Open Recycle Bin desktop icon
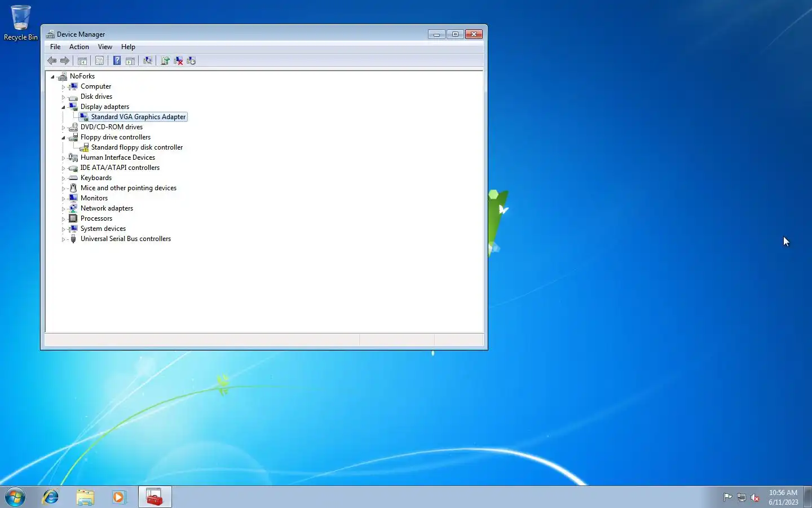This screenshot has width=812, height=508. tap(21, 23)
